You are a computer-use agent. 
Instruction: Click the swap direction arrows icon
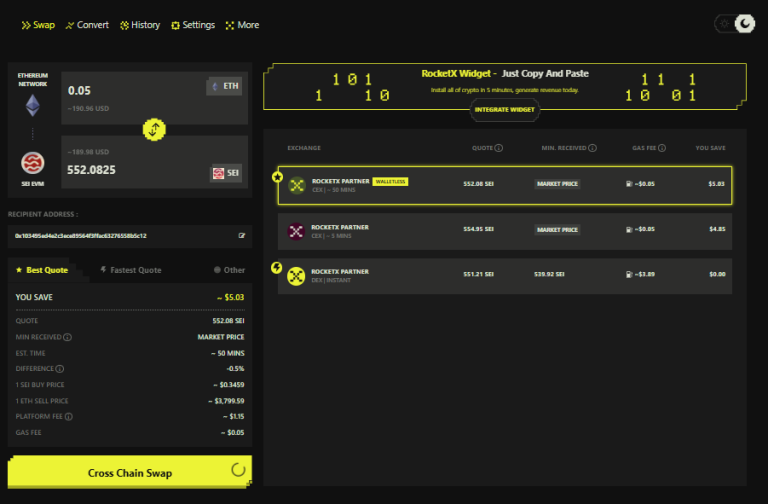coord(154,128)
